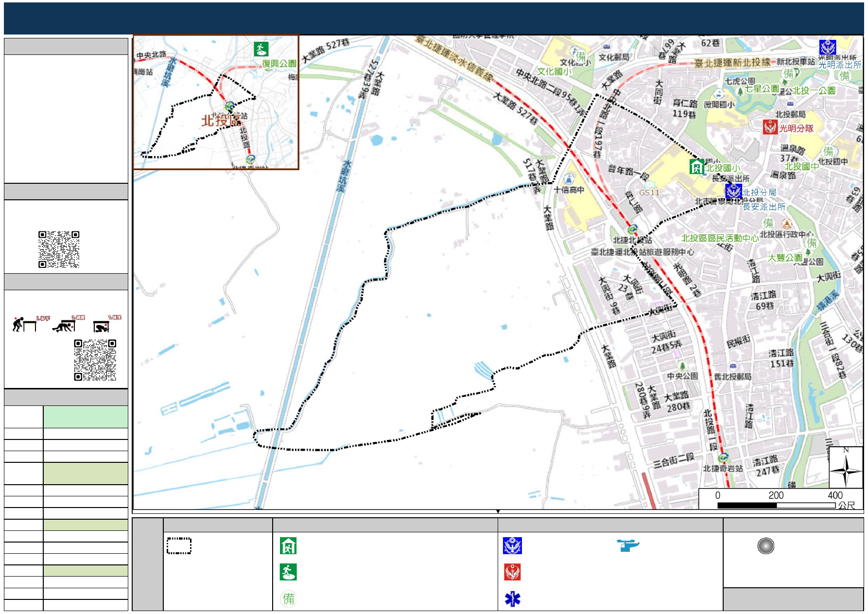Image resolution: width=868 pixels, height=614 pixels.
Task: Click the 備 marker above 大豐公園
Action: click(812, 242)
